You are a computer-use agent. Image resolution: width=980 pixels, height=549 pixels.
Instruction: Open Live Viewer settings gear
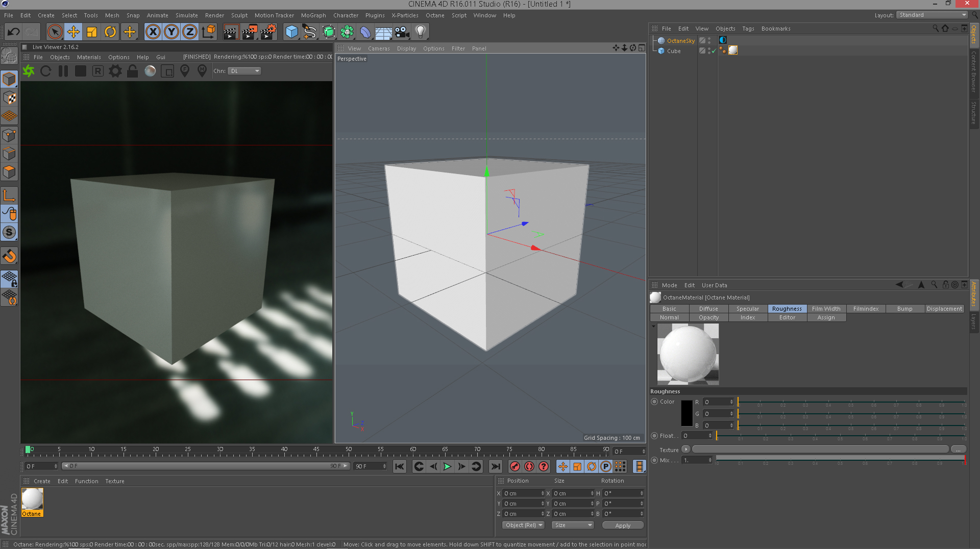(x=115, y=71)
